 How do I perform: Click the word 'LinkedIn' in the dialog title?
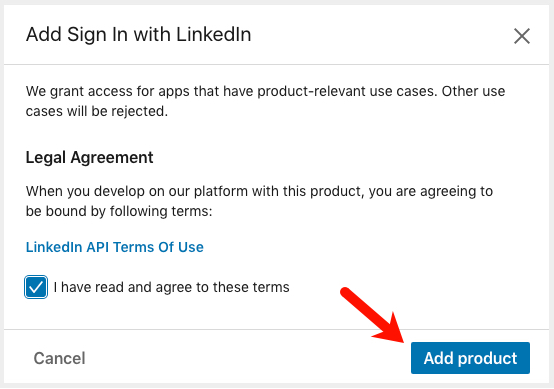tap(213, 34)
